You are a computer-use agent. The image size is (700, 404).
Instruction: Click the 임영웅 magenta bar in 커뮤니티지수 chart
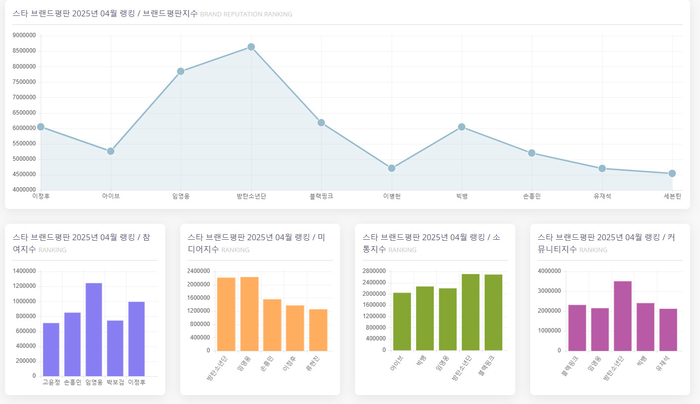click(600, 329)
